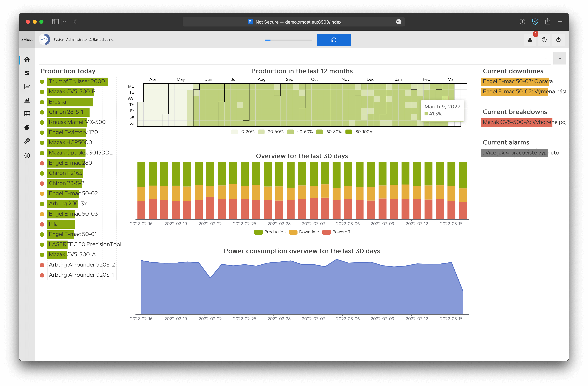Open Safari sidebar menu chevron
Viewport: 588px width, 386px height.
point(65,22)
